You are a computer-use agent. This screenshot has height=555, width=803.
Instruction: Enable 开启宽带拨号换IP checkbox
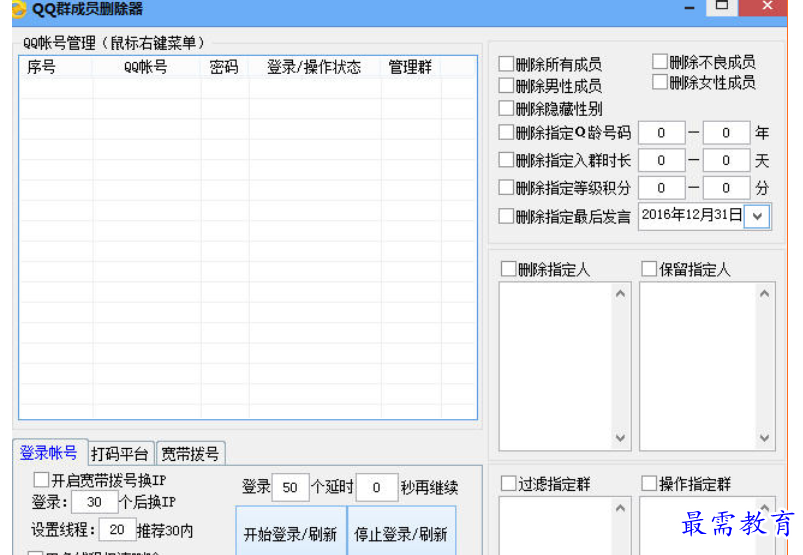(x=41, y=480)
